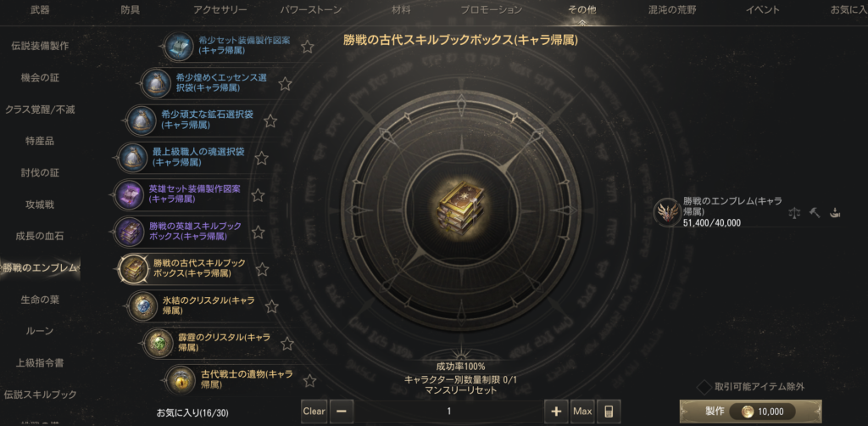This screenshot has width=868, height=426.
Task: Click the 勝戦のエンブレム material emblem icon
Action: (x=666, y=211)
